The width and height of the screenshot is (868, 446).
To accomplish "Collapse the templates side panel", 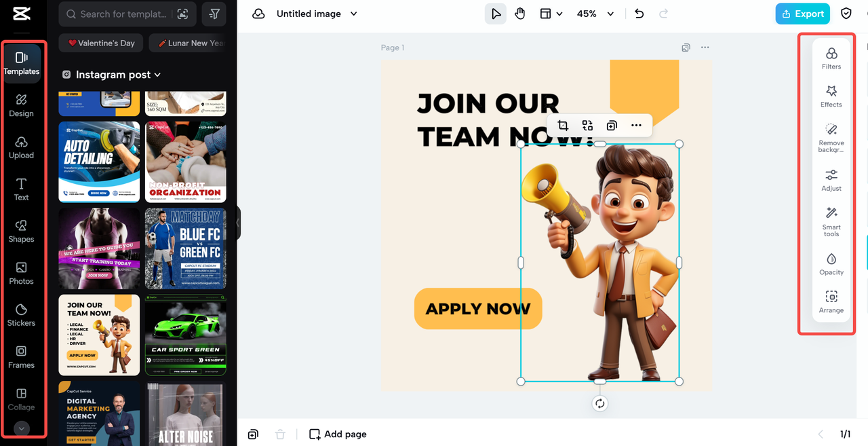I will click(x=238, y=223).
